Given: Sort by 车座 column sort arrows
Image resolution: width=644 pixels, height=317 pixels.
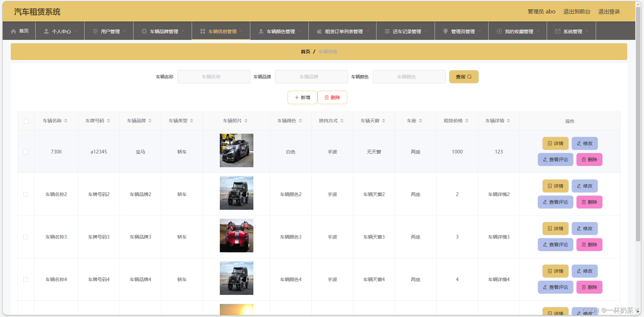Looking at the screenshot, I should point(420,121).
